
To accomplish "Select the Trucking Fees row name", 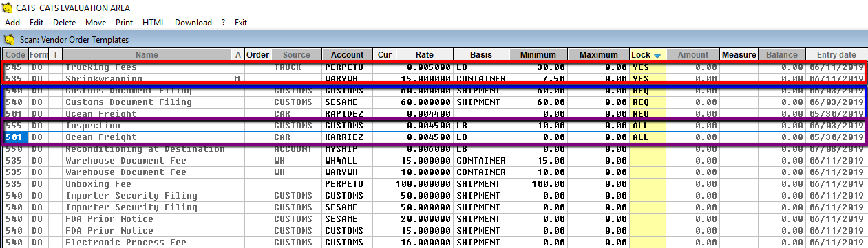I will pyautogui.click(x=101, y=67).
